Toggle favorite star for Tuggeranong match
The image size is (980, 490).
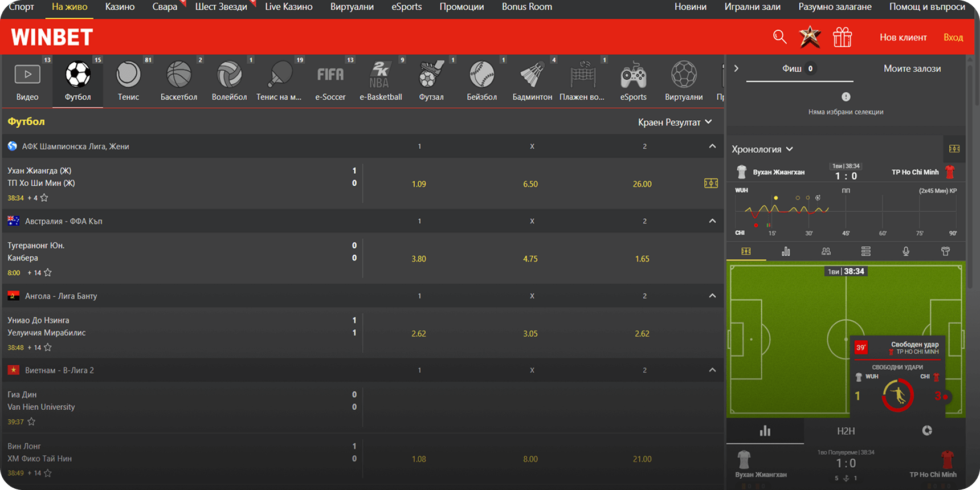click(48, 272)
